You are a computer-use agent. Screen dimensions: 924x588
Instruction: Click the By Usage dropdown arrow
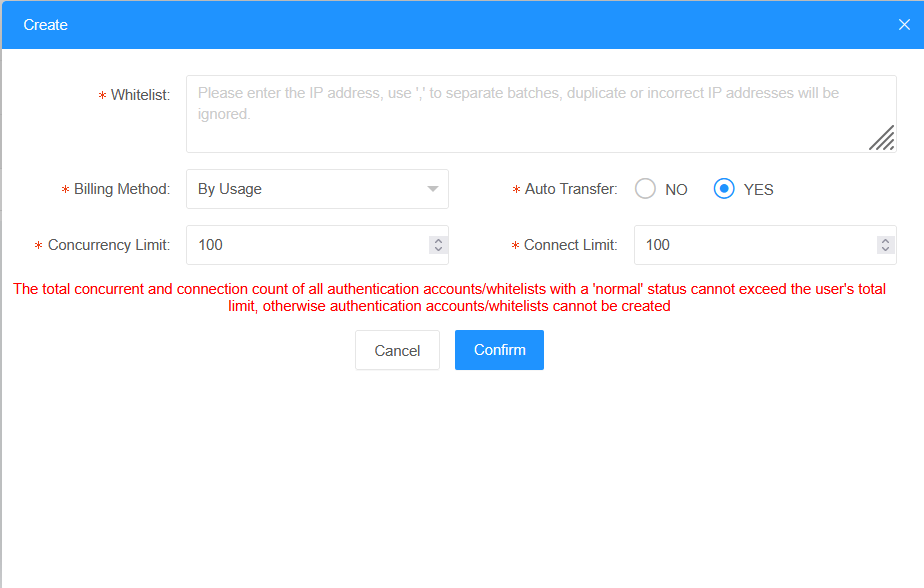pos(433,189)
